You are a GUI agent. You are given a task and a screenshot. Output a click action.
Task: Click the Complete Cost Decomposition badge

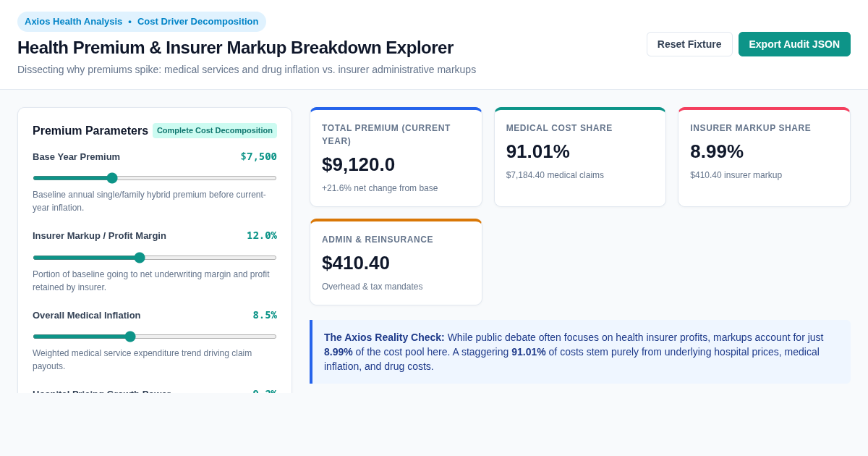coord(215,131)
